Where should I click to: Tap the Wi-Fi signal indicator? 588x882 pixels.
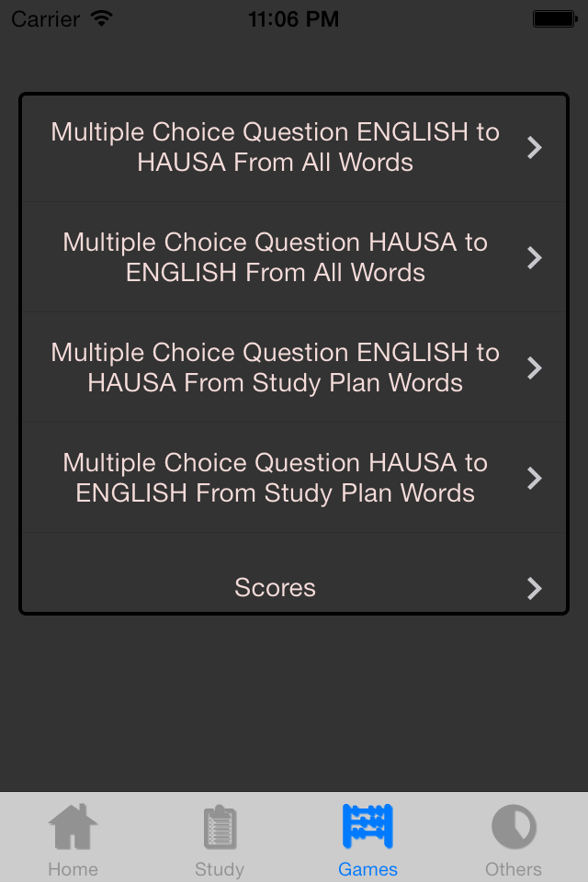[101, 17]
